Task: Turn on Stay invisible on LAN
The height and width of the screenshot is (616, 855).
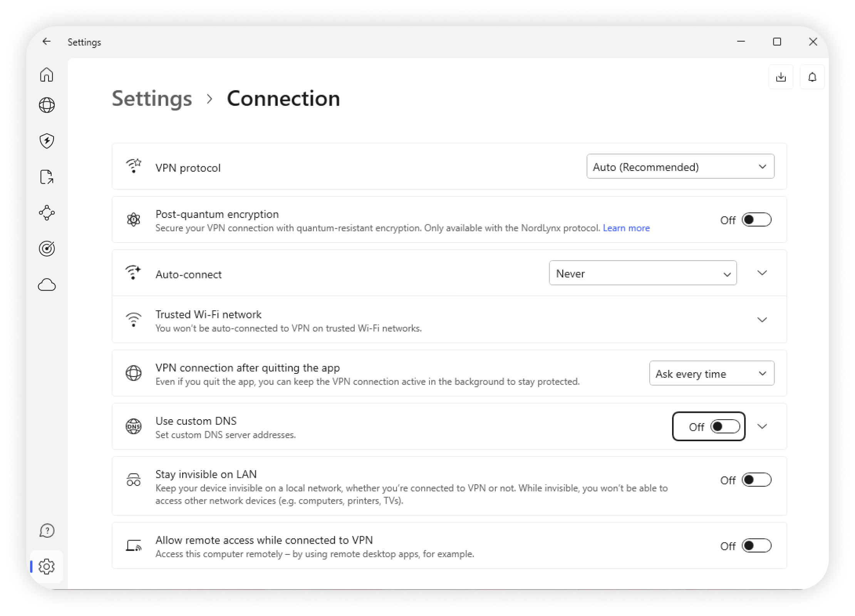Action: pyautogui.click(x=756, y=480)
